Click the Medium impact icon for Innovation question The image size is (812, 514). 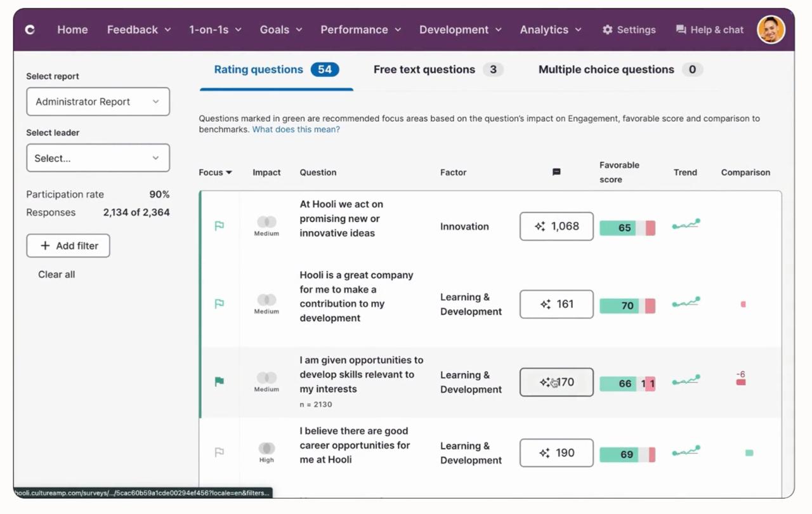pos(266,222)
